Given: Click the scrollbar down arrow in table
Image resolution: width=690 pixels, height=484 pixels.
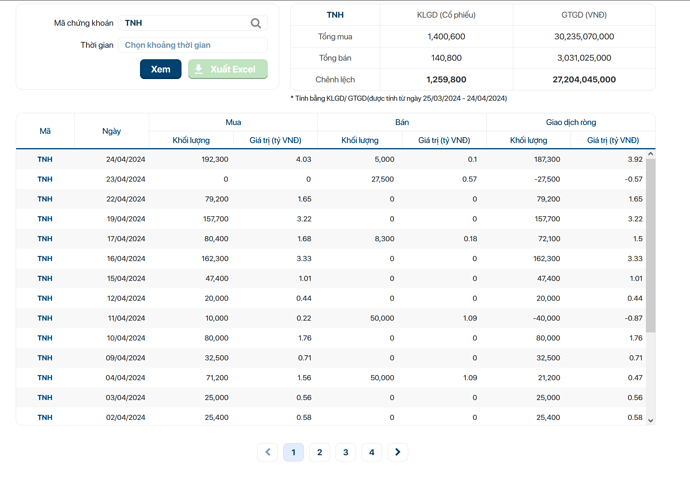Looking at the screenshot, I should 651,420.
